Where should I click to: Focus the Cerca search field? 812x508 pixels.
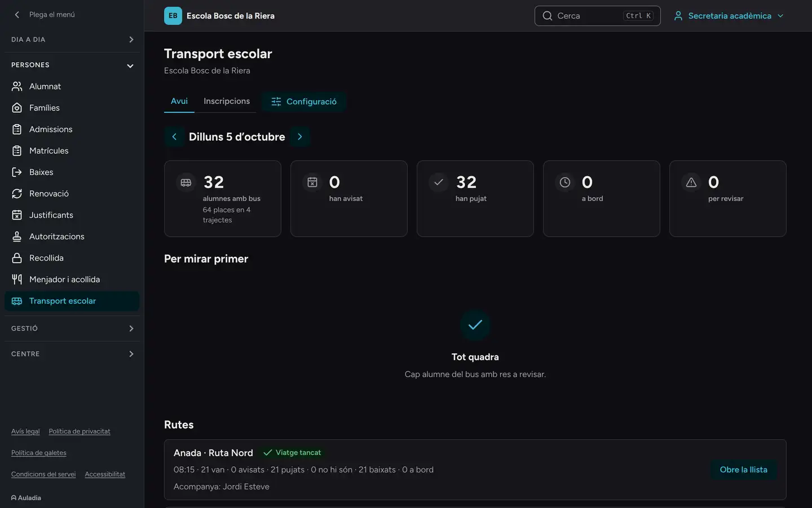pos(597,16)
